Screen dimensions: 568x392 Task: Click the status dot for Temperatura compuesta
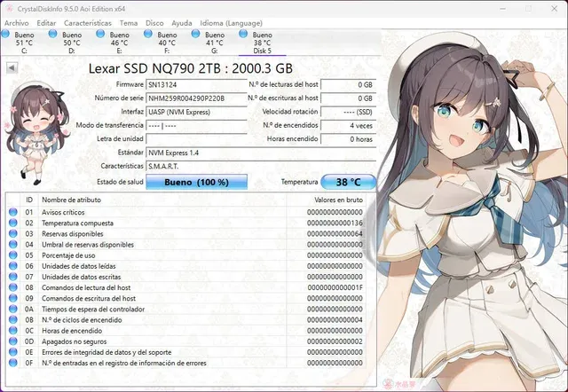13,223
